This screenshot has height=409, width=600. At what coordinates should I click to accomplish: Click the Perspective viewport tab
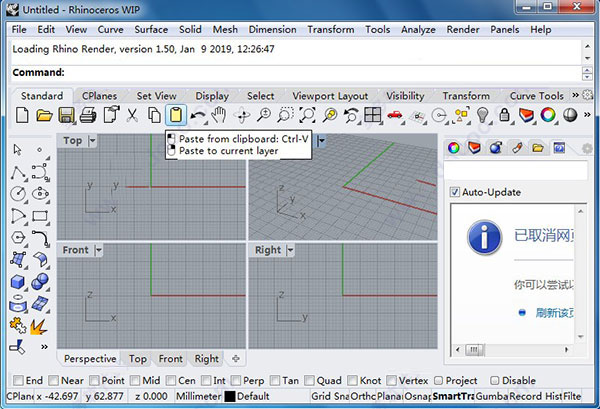pyautogui.click(x=91, y=359)
